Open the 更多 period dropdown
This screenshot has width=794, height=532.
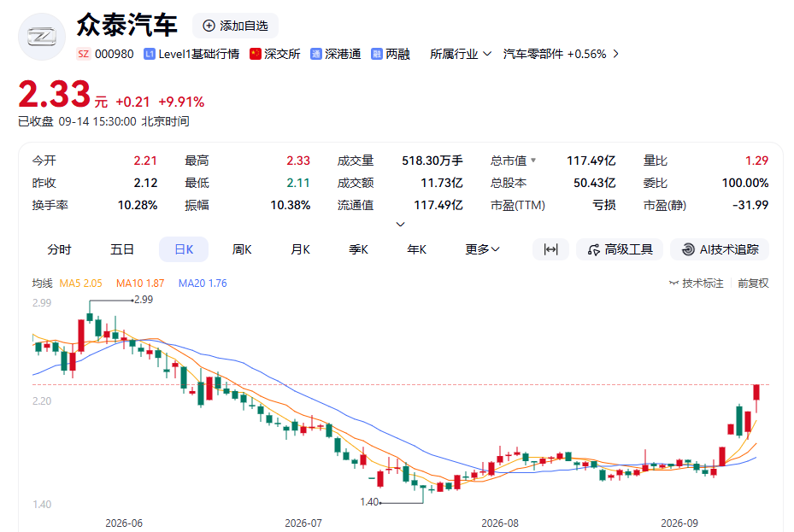(482, 249)
